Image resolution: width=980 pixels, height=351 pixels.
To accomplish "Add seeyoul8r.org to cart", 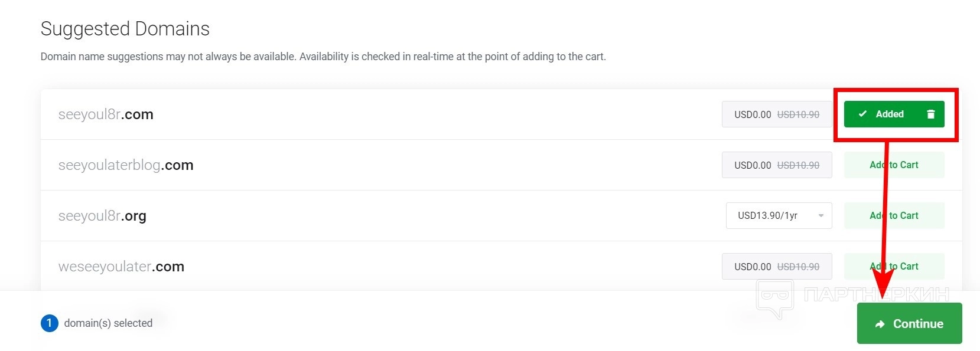I will [x=894, y=216].
